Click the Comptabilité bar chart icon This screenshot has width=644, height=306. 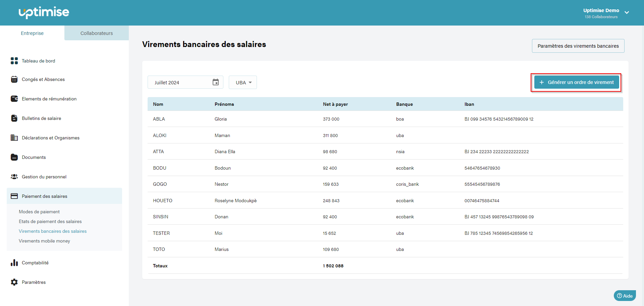[x=14, y=263]
